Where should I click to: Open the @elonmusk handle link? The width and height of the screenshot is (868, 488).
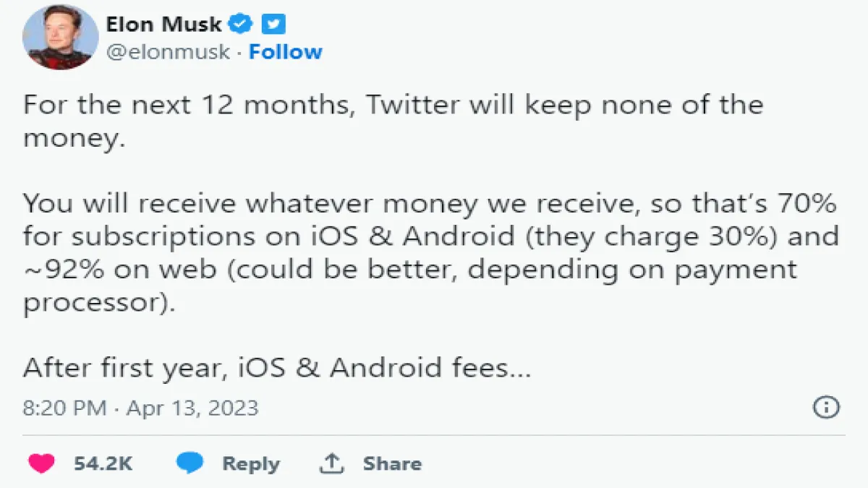point(168,52)
